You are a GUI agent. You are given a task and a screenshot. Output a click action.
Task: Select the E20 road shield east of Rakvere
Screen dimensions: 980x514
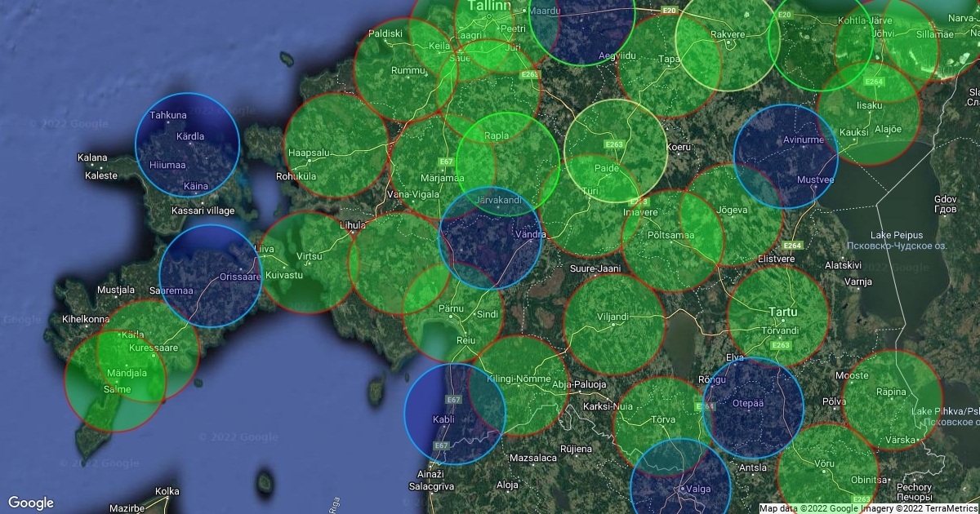[x=784, y=16]
